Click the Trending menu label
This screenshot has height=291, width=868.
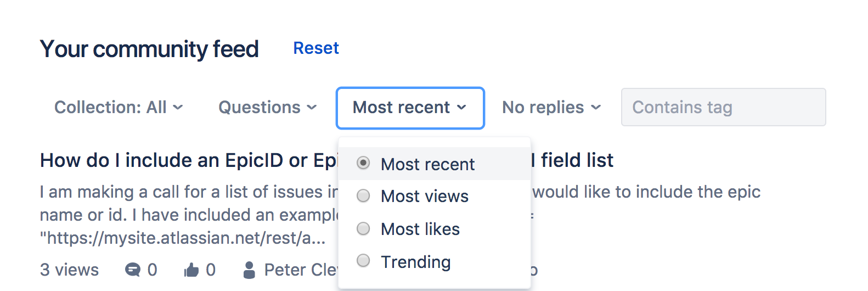click(416, 262)
